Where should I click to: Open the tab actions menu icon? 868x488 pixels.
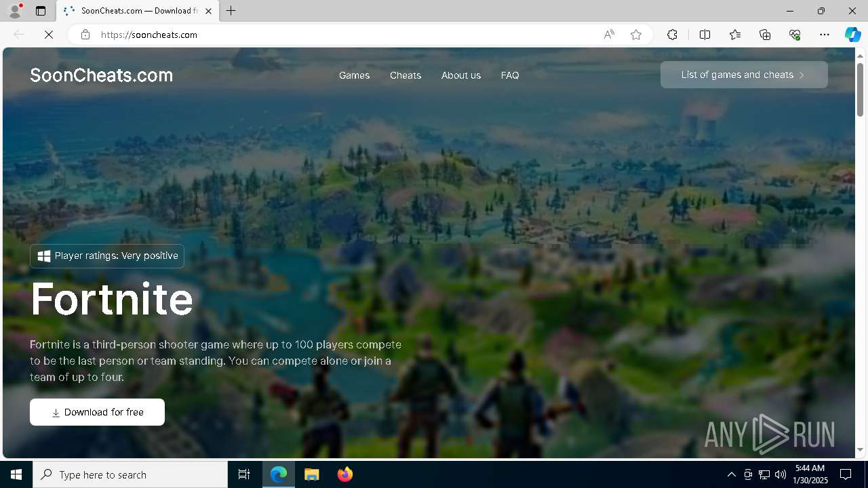click(41, 11)
